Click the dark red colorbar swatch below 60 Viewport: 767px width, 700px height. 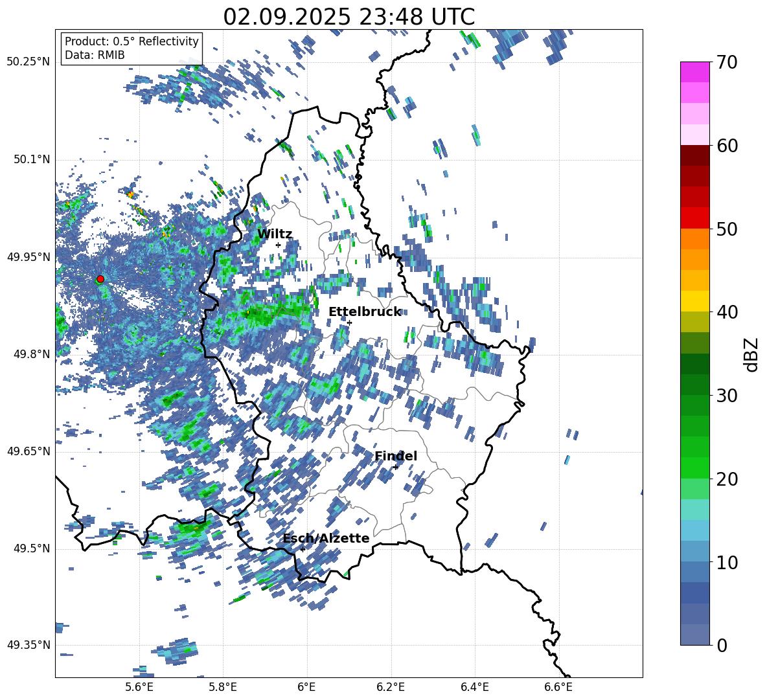694,155
